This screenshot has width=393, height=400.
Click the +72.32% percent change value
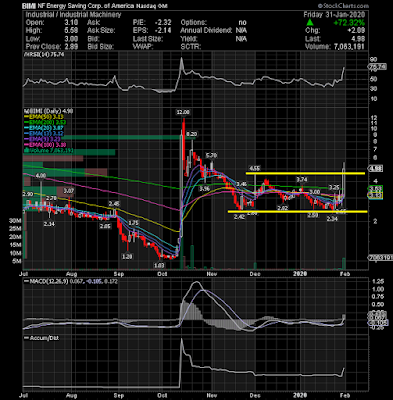pos(349,23)
